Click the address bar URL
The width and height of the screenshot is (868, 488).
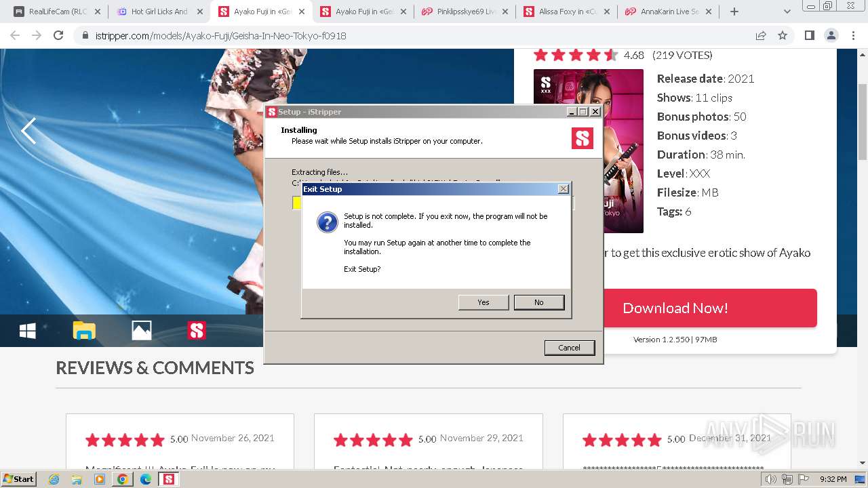(221, 36)
